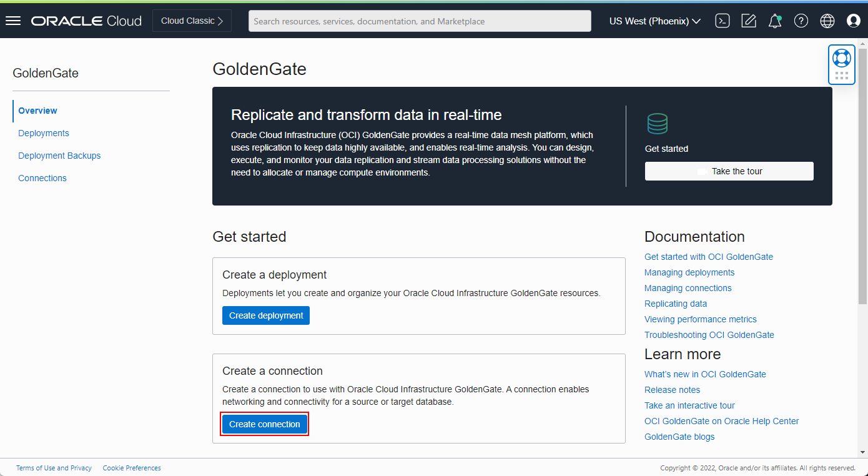Open the user profile menu
This screenshot has height=476, width=868.
[854, 21]
